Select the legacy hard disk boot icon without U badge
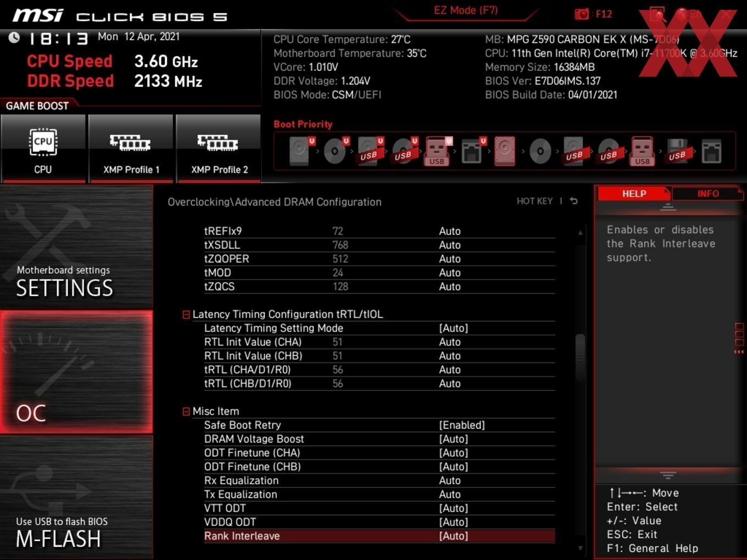Viewport: 747px width, 560px height. [x=505, y=150]
